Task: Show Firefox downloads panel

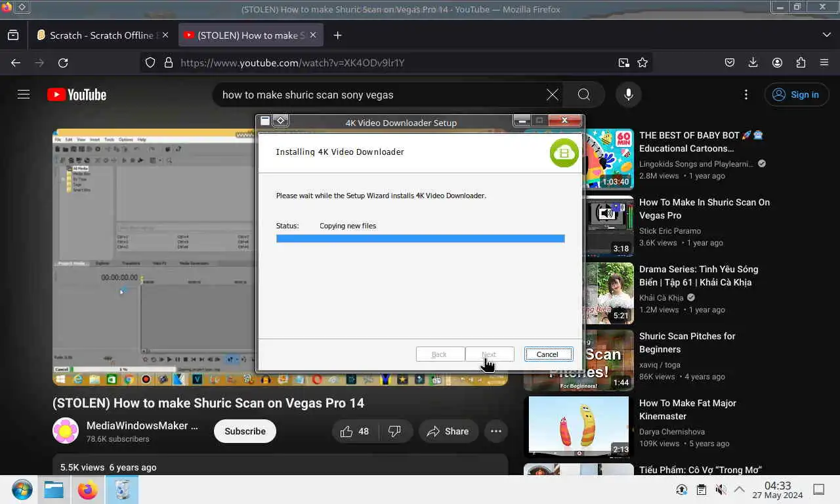Action: tap(753, 63)
